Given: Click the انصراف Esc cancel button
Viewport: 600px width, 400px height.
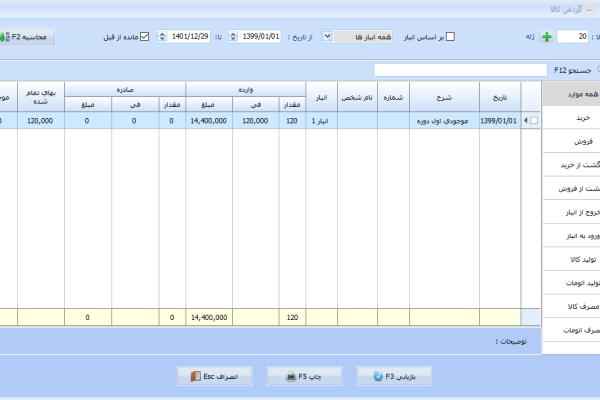Looking at the screenshot, I should tap(215, 376).
